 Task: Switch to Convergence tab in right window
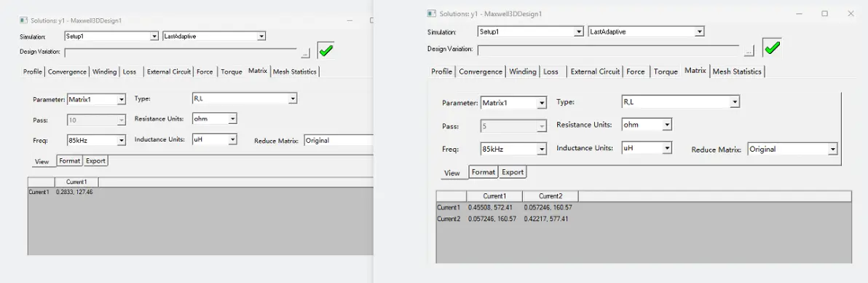click(481, 71)
